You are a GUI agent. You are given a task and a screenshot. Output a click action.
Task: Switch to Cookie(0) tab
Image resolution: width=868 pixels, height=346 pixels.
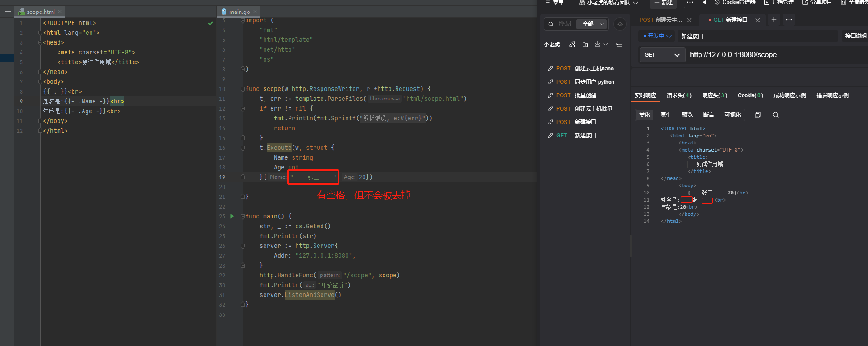(750, 95)
